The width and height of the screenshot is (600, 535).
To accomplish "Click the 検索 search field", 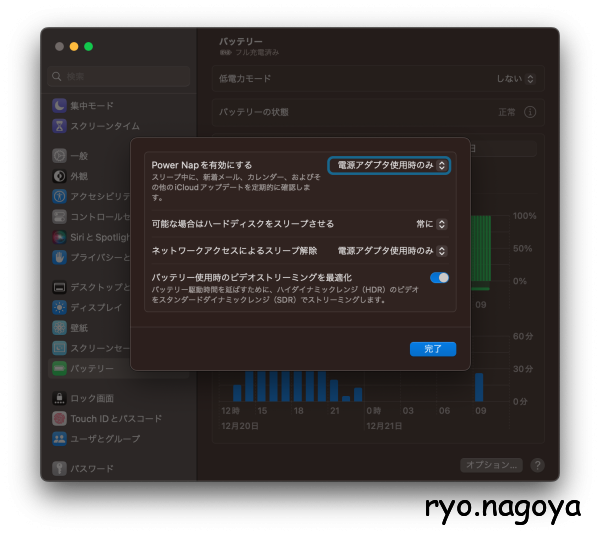I will (x=119, y=76).
